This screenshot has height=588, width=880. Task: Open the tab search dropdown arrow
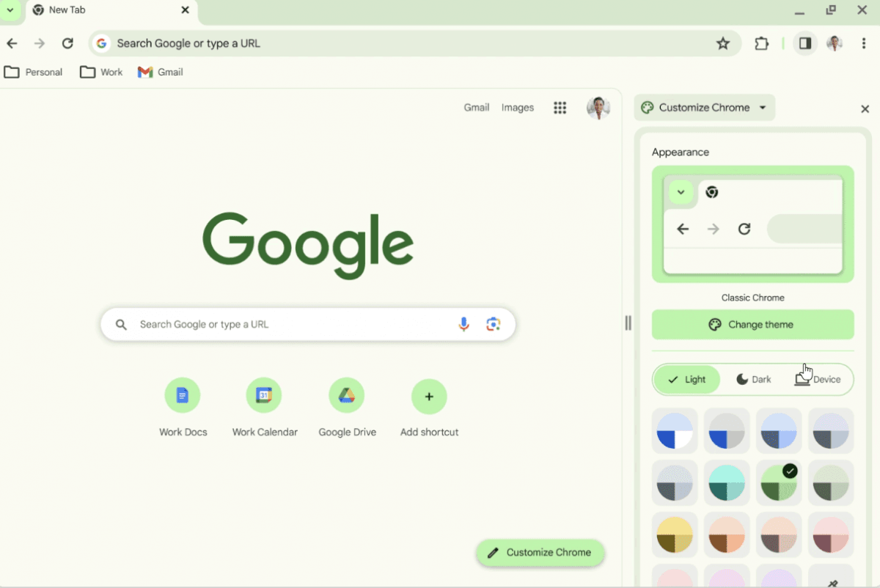tap(10, 10)
